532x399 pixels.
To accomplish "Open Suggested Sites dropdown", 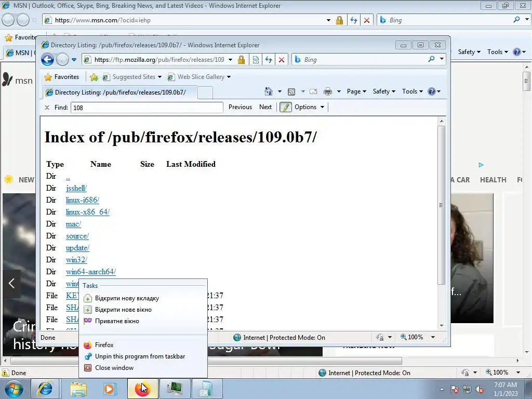I will tap(132, 77).
